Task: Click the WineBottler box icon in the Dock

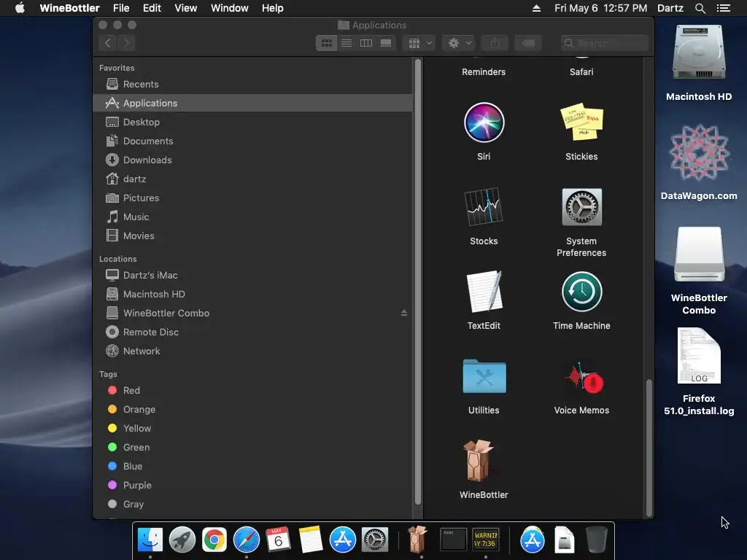Action: 417,540
